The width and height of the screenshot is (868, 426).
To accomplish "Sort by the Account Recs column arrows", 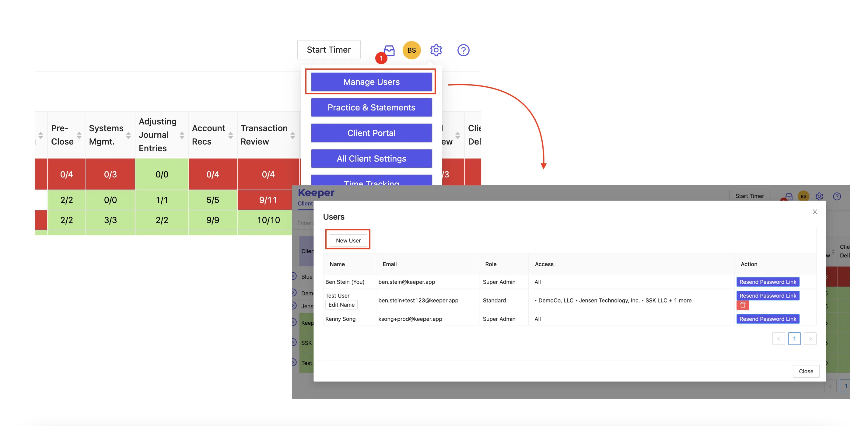I will [230, 135].
